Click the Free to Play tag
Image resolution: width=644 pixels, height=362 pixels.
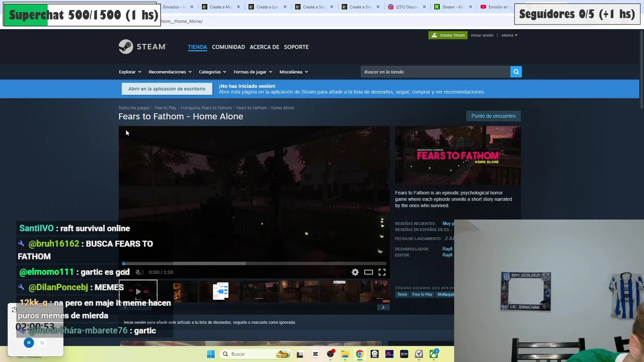422,294
